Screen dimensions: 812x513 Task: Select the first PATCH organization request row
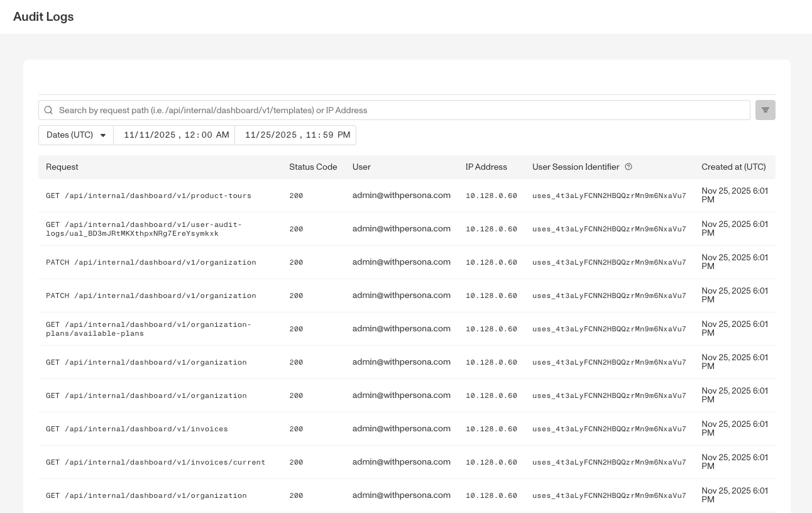pyautogui.click(x=407, y=262)
